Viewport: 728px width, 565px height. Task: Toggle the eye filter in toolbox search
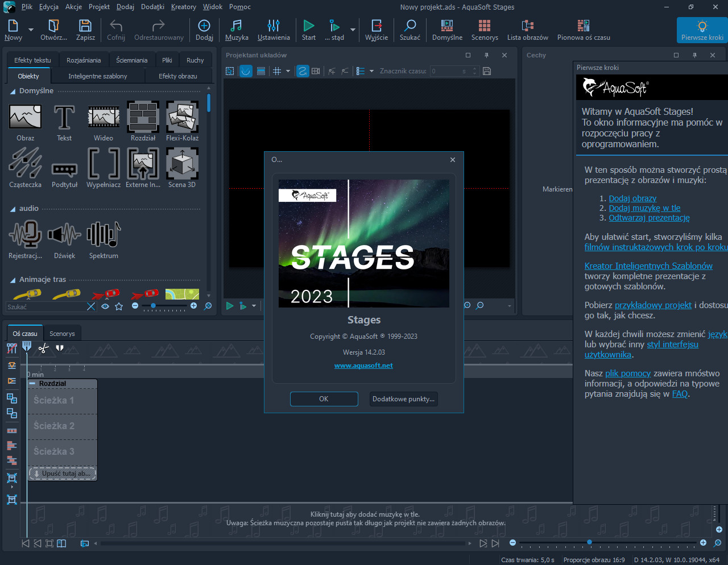(x=105, y=306)
